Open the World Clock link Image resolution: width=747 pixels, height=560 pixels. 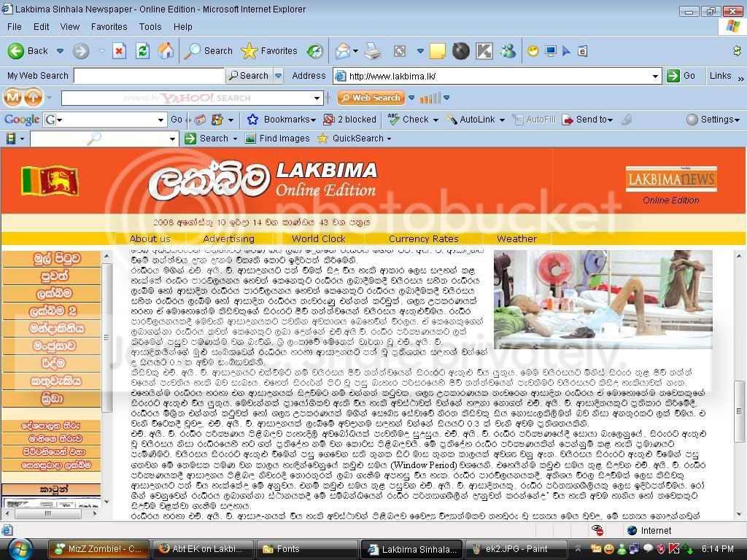318,238
